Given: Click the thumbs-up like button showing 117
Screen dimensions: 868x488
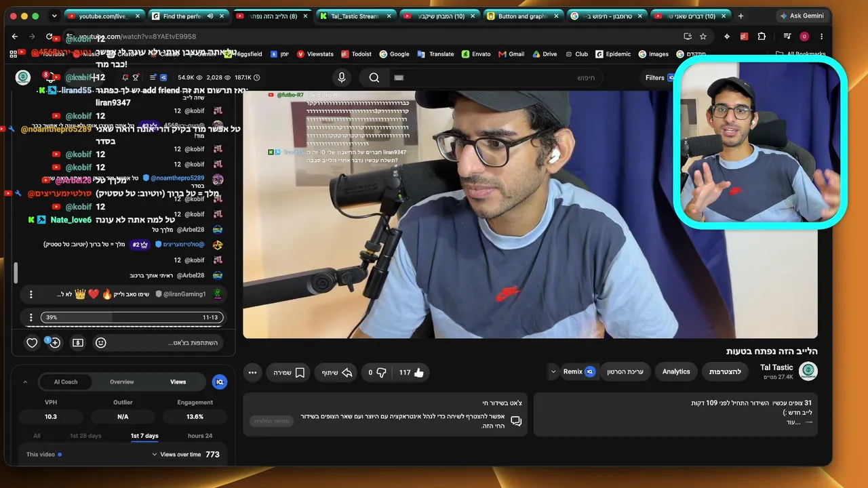Looking at the screenshot, I should click(412, 372).
